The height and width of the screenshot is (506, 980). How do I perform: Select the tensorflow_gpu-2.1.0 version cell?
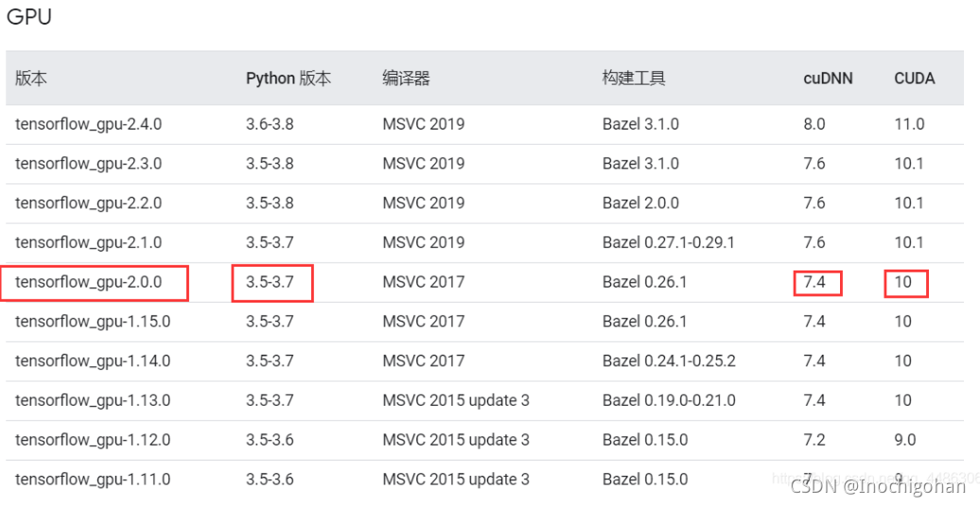(x=88, y=242)
